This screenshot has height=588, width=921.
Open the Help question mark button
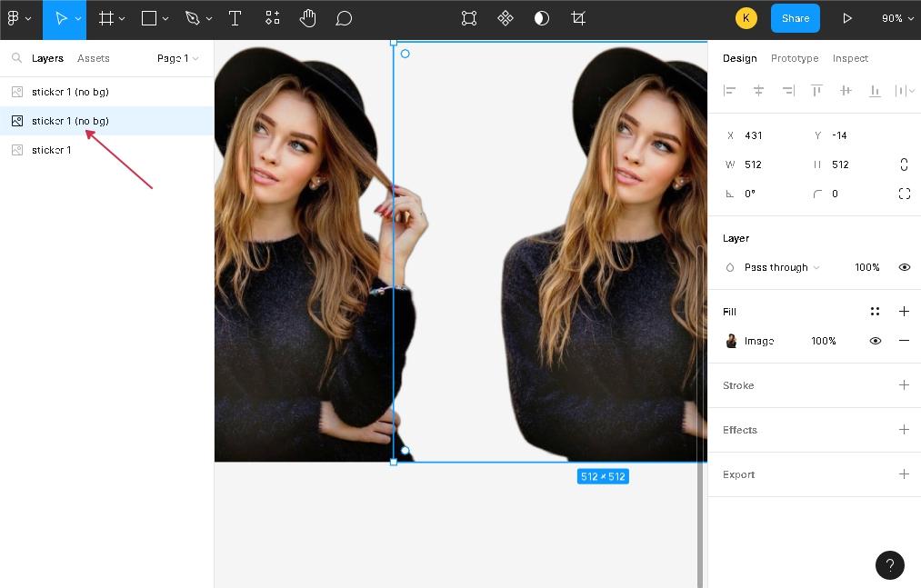pos(889,564)
